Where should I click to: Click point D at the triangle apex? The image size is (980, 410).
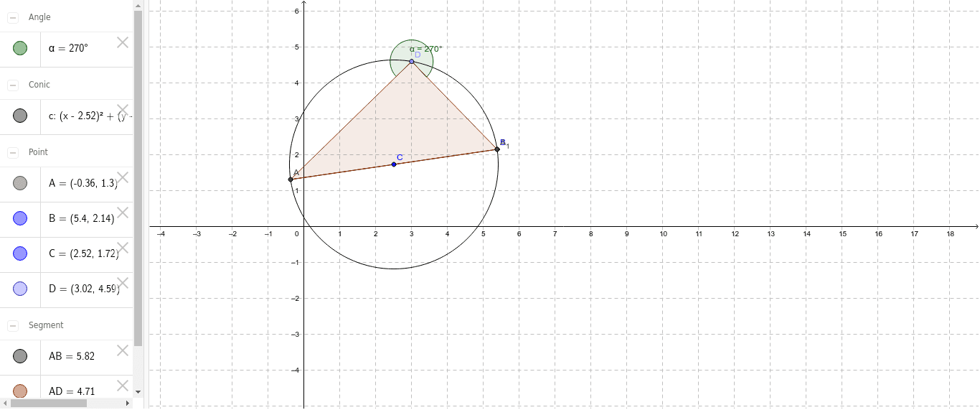coord(411,62)
